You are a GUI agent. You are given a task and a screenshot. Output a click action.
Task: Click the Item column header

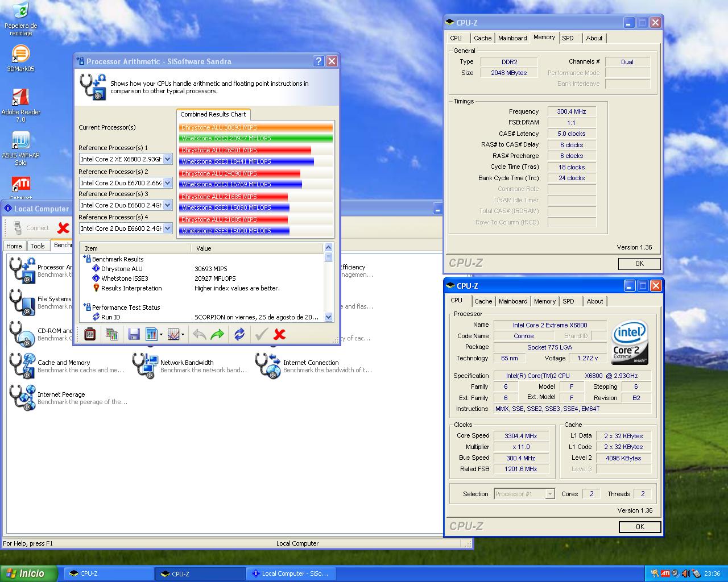pyautogui.click(x=136, y=248)
